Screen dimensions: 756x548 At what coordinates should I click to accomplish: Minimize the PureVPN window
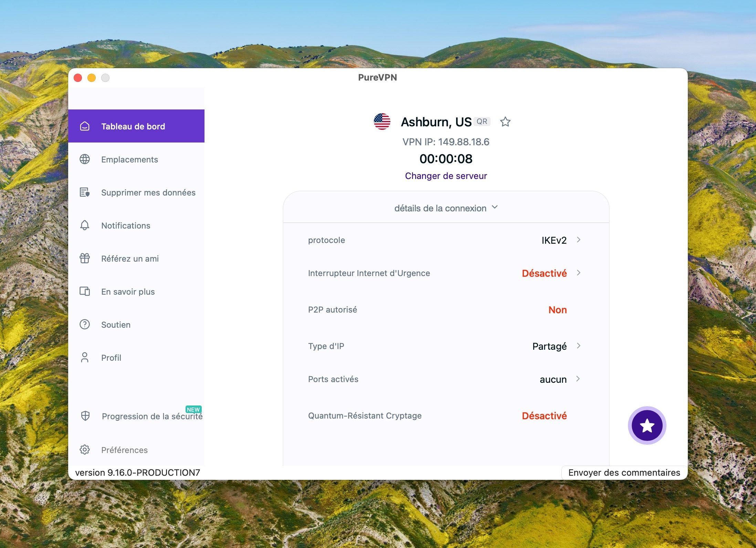pyautogui.click(x=92, y=78)
